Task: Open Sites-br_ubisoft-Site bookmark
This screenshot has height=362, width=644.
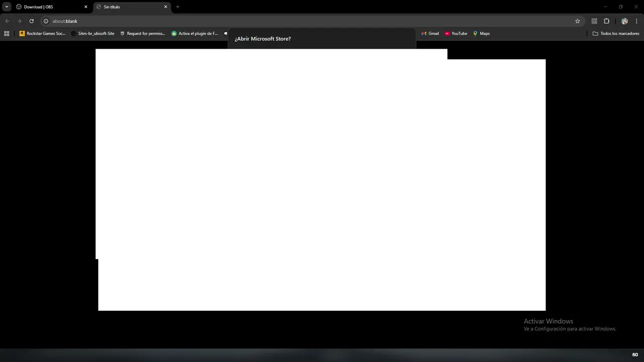Action: coord(93,34)
